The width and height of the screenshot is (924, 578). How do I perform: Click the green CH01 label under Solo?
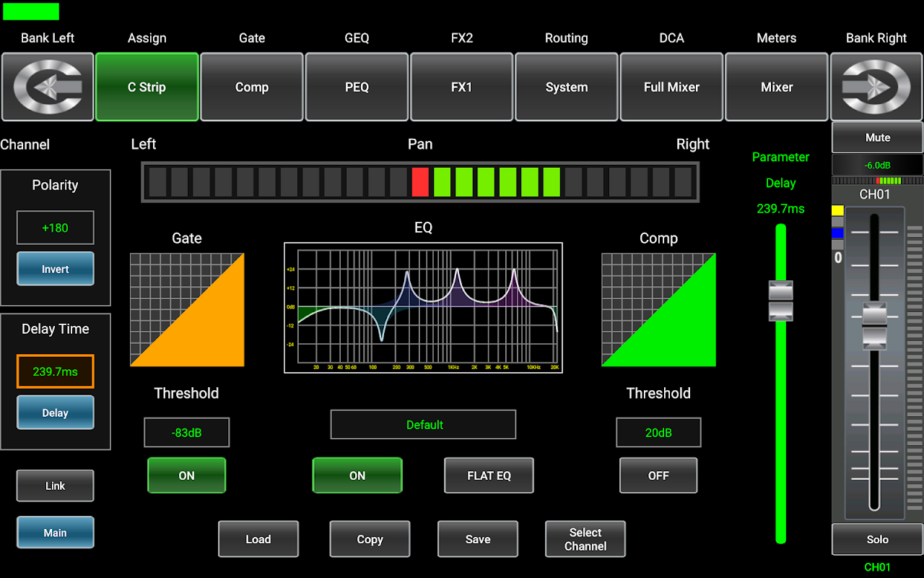coord(877,567)
